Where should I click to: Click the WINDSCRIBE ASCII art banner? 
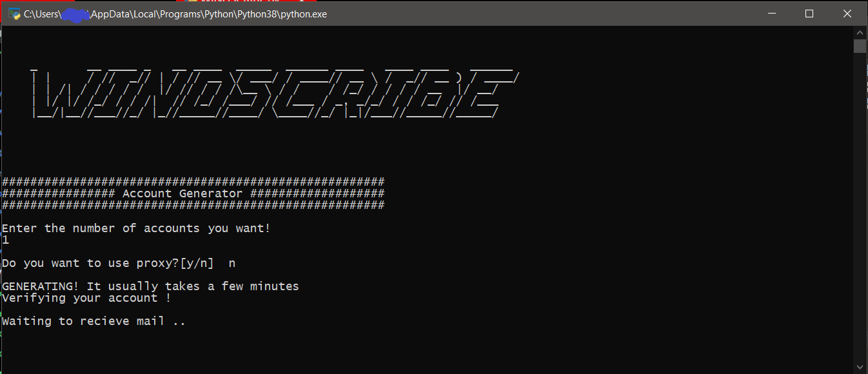pyautogui.click(x=275, y=93)
